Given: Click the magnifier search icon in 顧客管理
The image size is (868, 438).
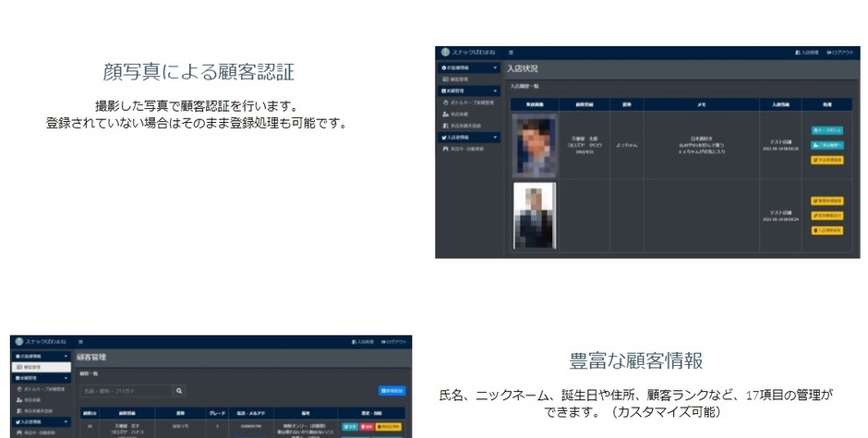Looking at the screenshot, I should [x=179, y=391].
